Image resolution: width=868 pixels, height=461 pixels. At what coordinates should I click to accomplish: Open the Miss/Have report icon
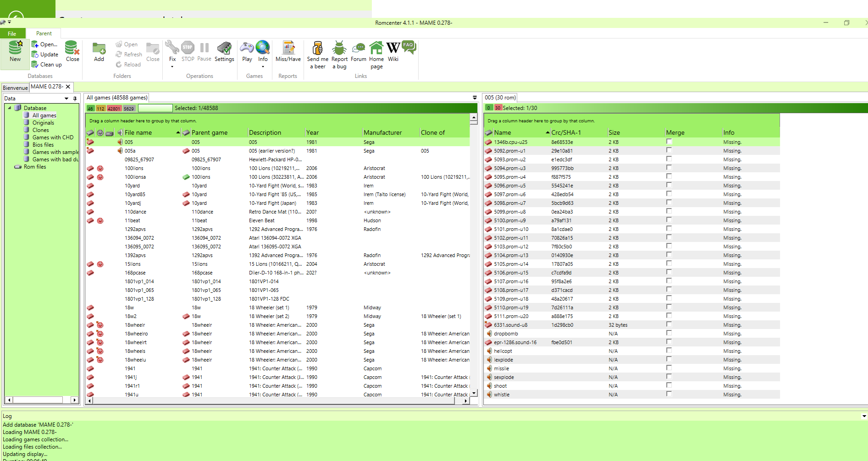tap(288, 48)
